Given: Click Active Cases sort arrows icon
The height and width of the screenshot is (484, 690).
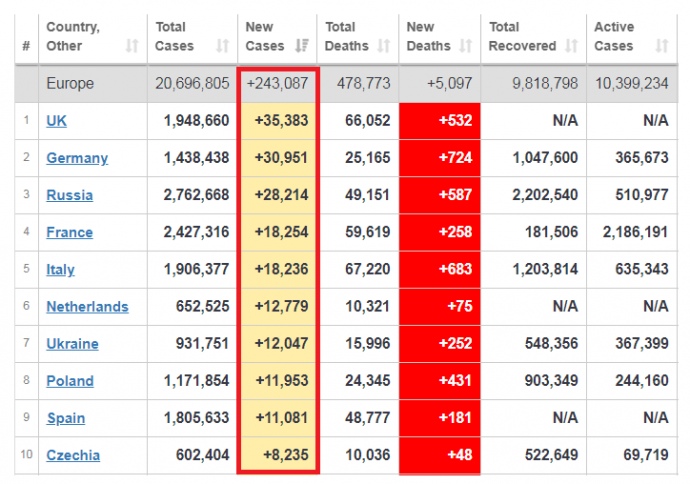Looking at the screenshot, I should click(x=661, y=46).
